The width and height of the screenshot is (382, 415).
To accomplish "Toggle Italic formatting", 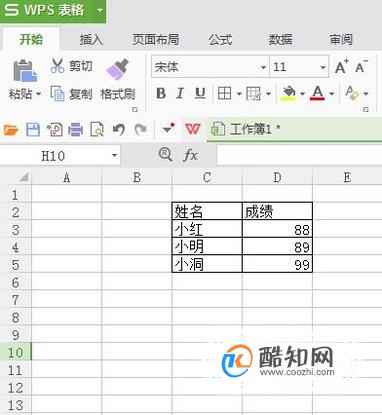I will pyautogui.click(x=180, y=93).
